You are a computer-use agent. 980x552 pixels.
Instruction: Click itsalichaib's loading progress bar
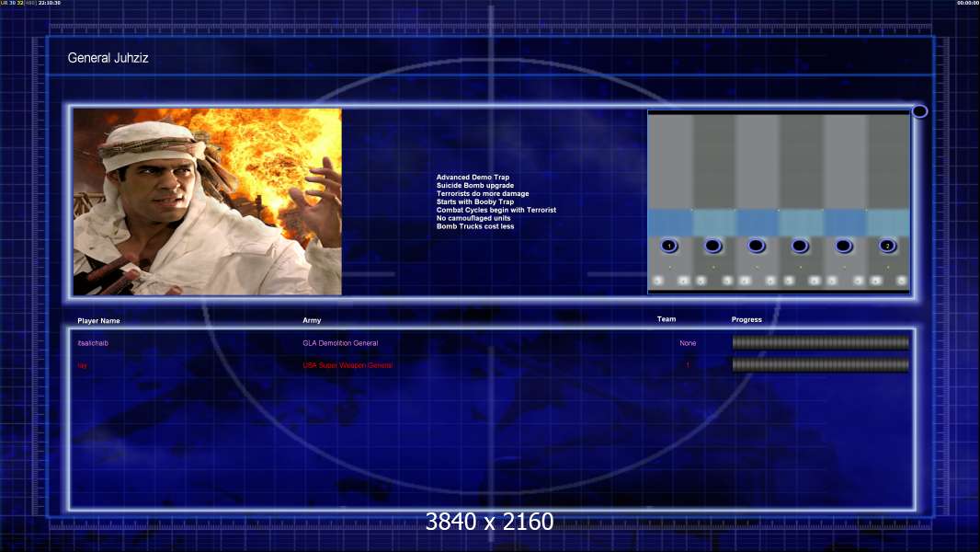821,342
